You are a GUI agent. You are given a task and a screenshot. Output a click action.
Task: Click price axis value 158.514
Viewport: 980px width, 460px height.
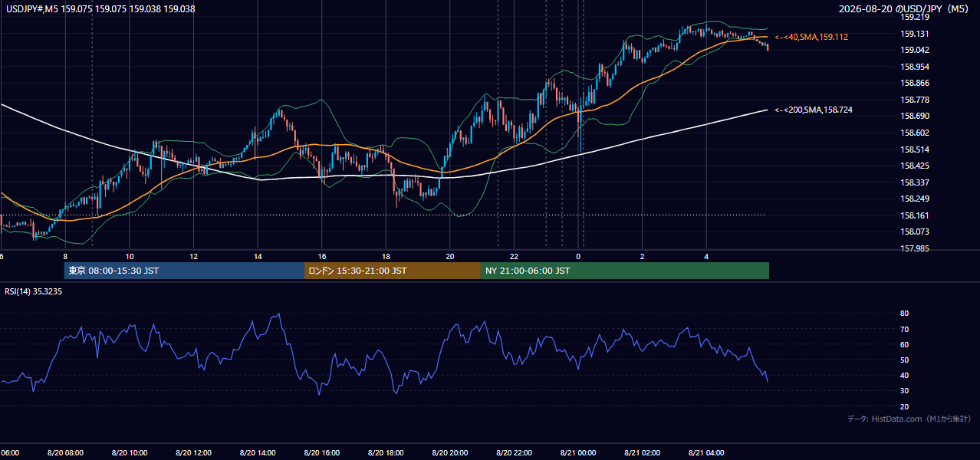[x=914, y=149]
